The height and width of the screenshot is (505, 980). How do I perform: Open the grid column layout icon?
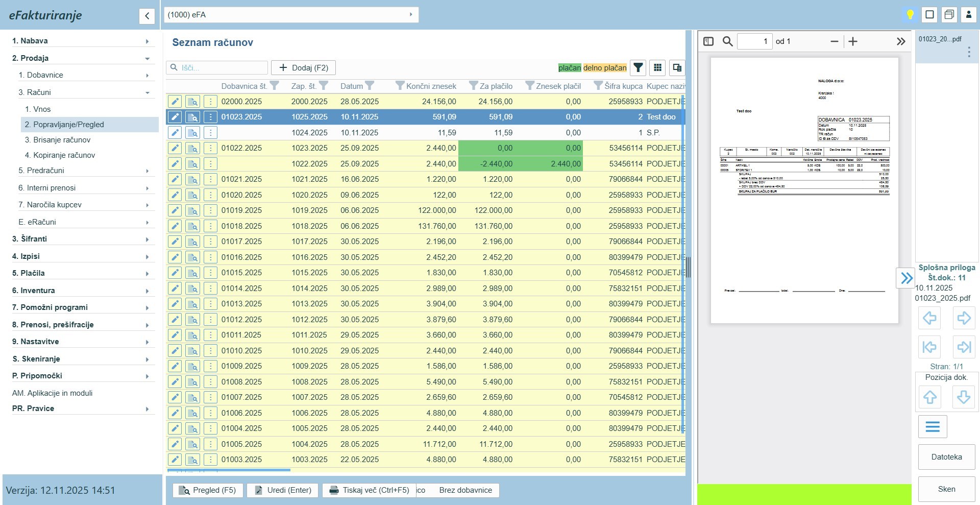pos(657,67)
